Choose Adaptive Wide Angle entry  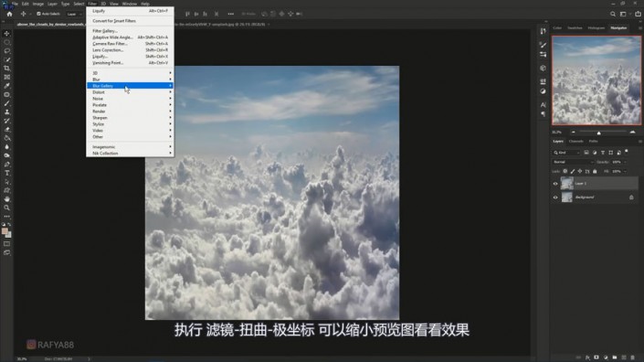coord(130,37)
